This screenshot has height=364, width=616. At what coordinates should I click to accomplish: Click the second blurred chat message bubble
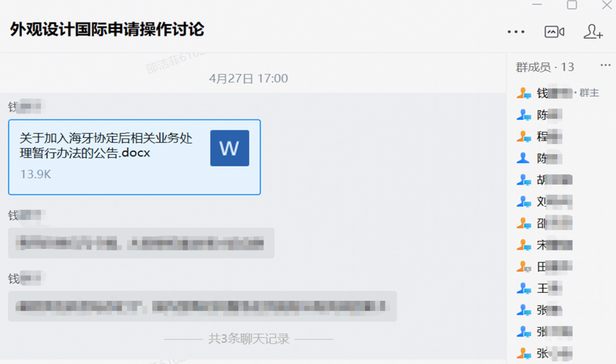(141, 243)
